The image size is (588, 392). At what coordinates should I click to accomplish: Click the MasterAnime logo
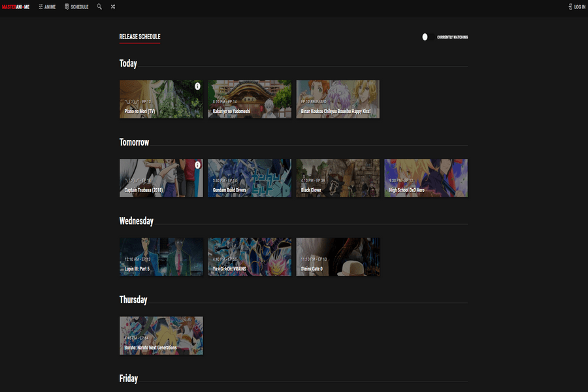tap(16, 7)
